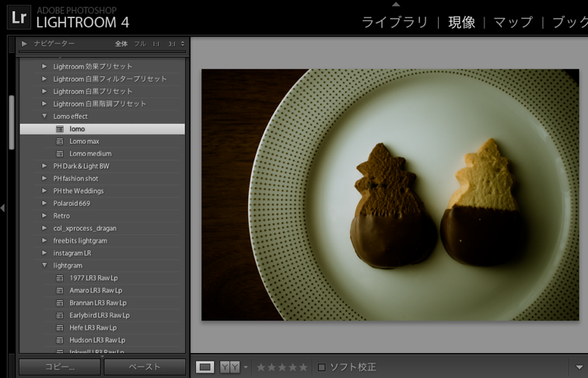
Task: Click preset icon beside Earlybird LR3 Raw Lp
Action: [60, 315]
